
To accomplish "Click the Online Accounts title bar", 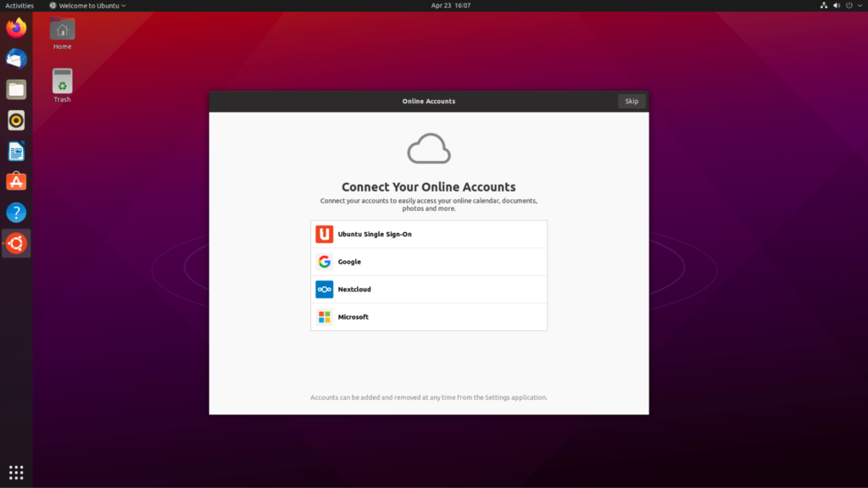I will click(x=428, y=102).
